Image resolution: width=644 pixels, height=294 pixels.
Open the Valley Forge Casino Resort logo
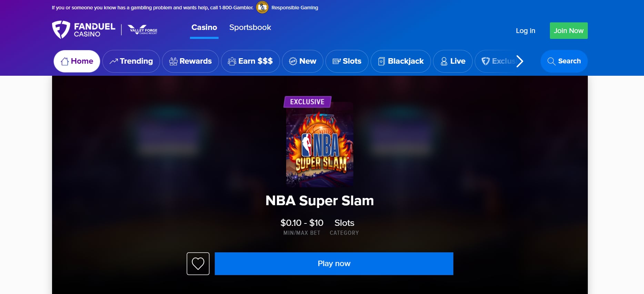142,30
